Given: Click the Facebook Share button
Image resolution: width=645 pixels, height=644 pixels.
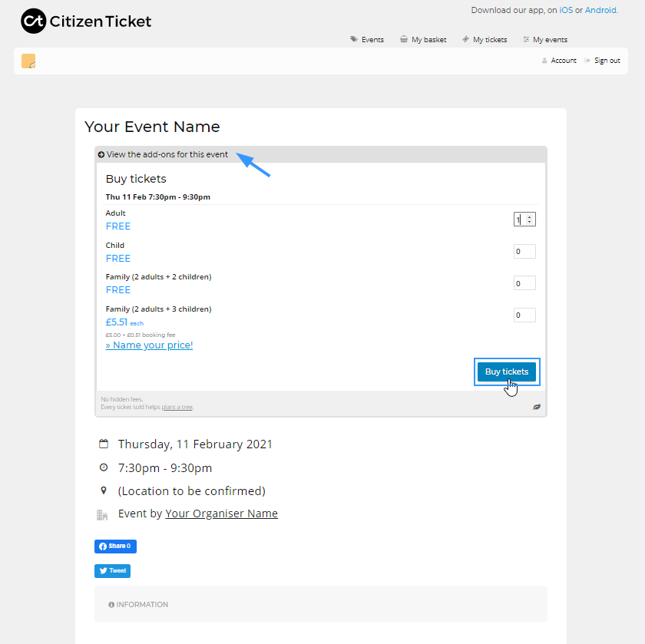Looking at the screenshot, I should (115, 546).
